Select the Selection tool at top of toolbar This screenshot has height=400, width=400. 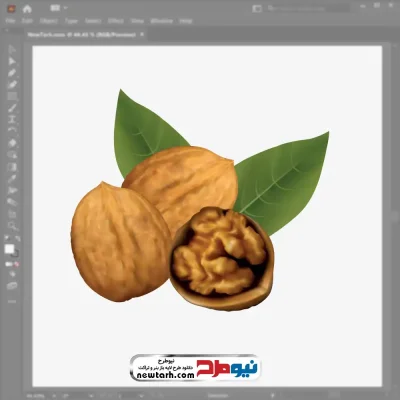pyautogui.click(x=12, y=50)
